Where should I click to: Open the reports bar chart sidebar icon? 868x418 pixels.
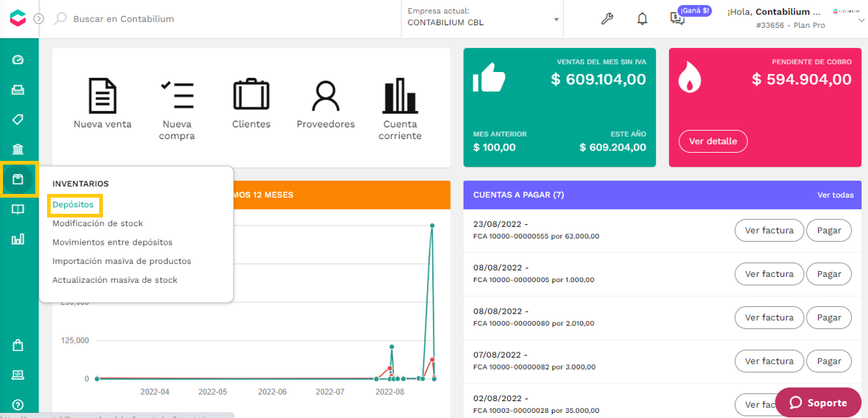click(18, 239)
